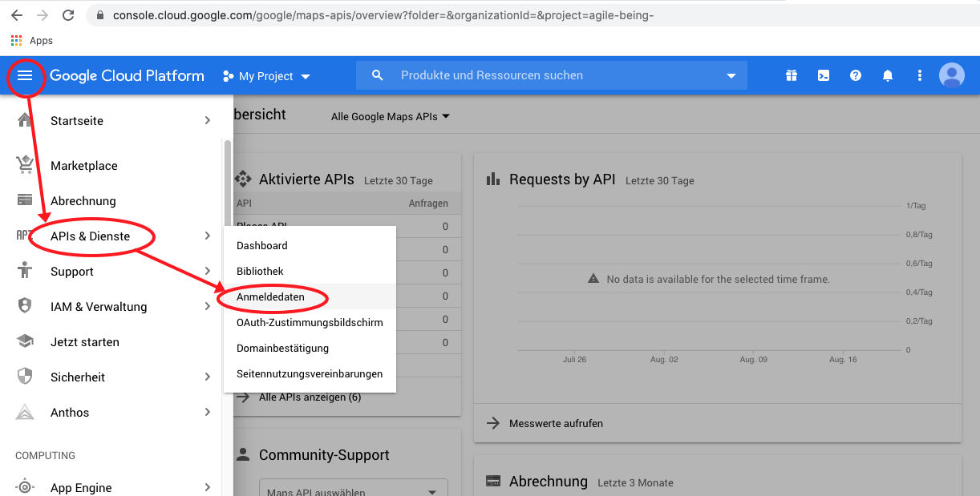The height and width of the screenshot is (496, 980).
Task: Click the Aktivierte APIs card icon
Action: (x=242, y=179)
